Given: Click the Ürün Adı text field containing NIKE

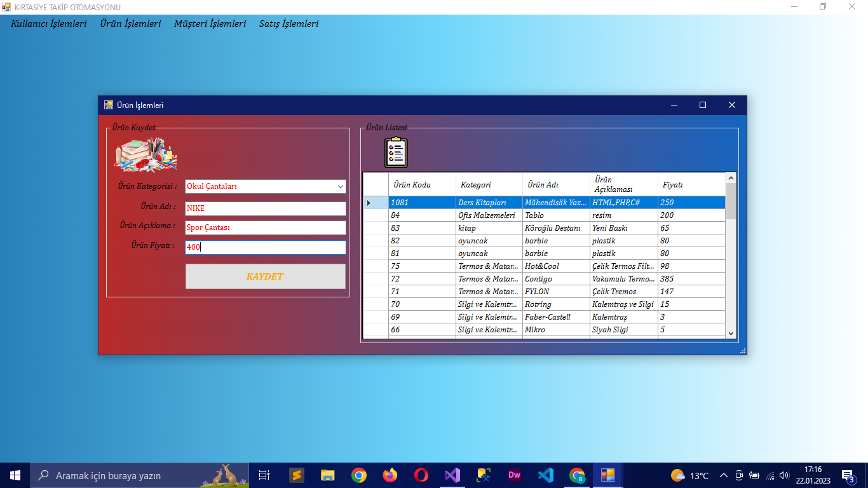Looking at the screenshot, I should point(266,208).
